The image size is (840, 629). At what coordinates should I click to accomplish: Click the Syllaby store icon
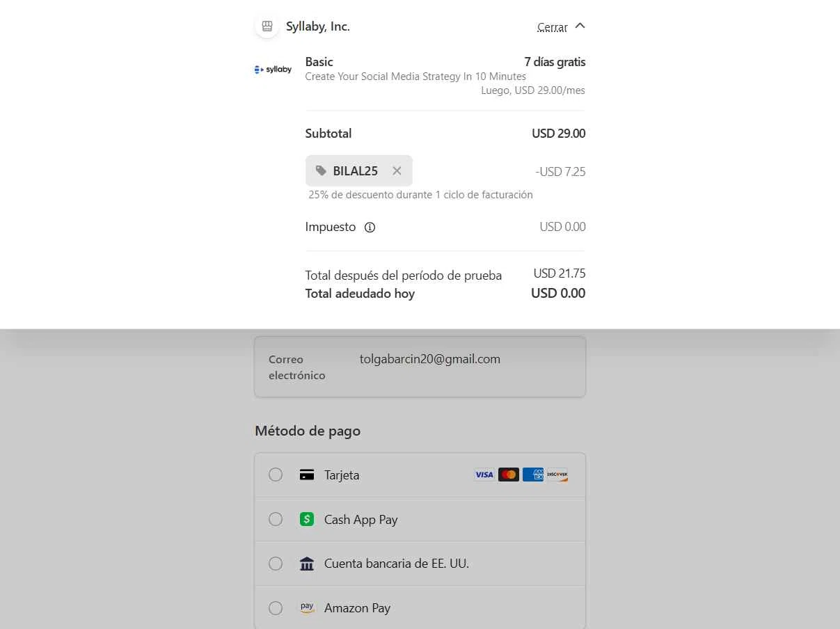click(267, 26)
